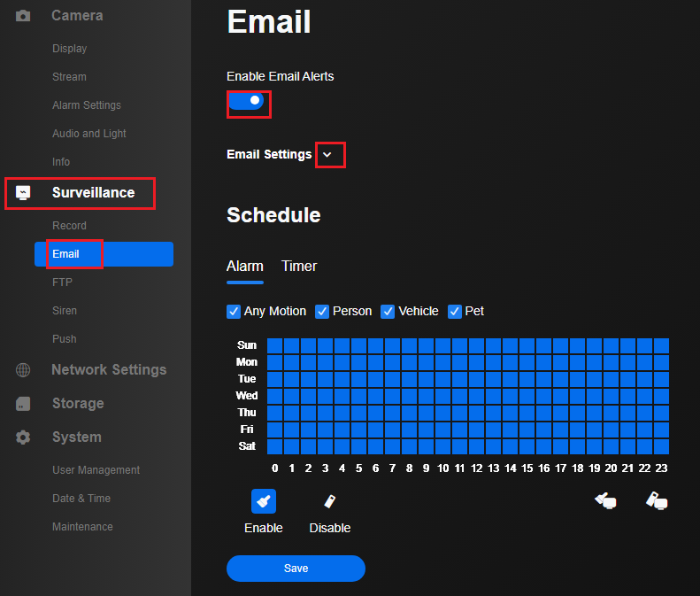Open the FTP page in the sidebar
Viewport: 700px width, 596px height.
click(x=62, y=283)
